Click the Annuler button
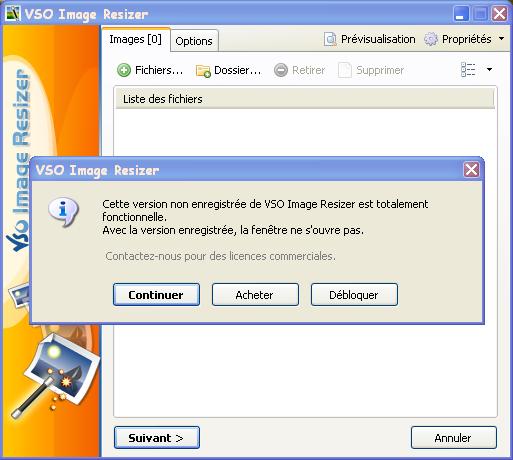The image size is (513, 460). (454, 438)
